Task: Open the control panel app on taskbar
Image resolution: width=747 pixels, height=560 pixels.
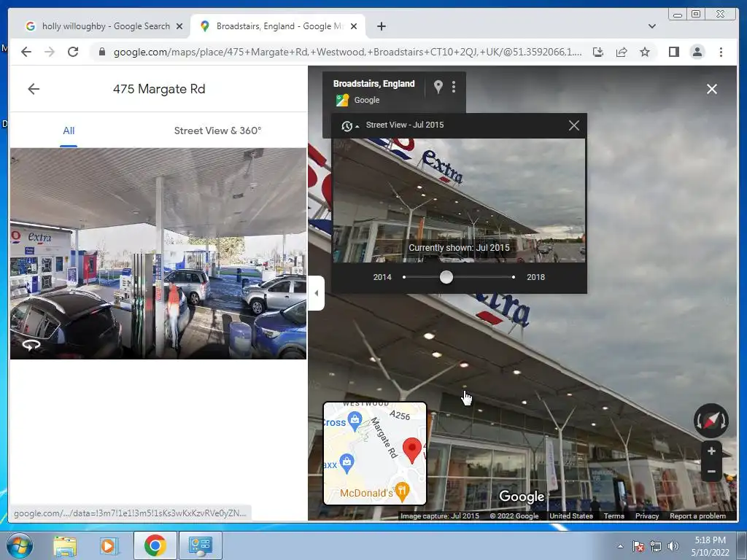Action: coord(200,545)
